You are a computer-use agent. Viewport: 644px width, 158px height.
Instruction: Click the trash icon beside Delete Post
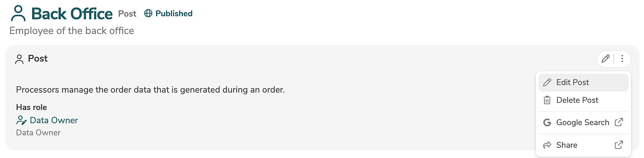click(x=547, y=100)
